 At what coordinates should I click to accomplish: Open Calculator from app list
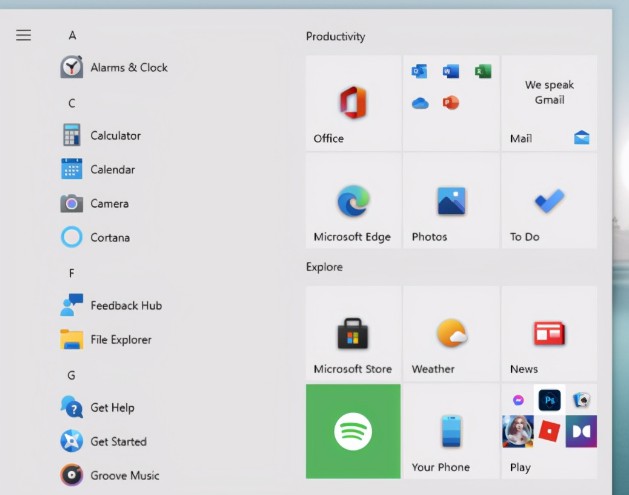[101, 136]
